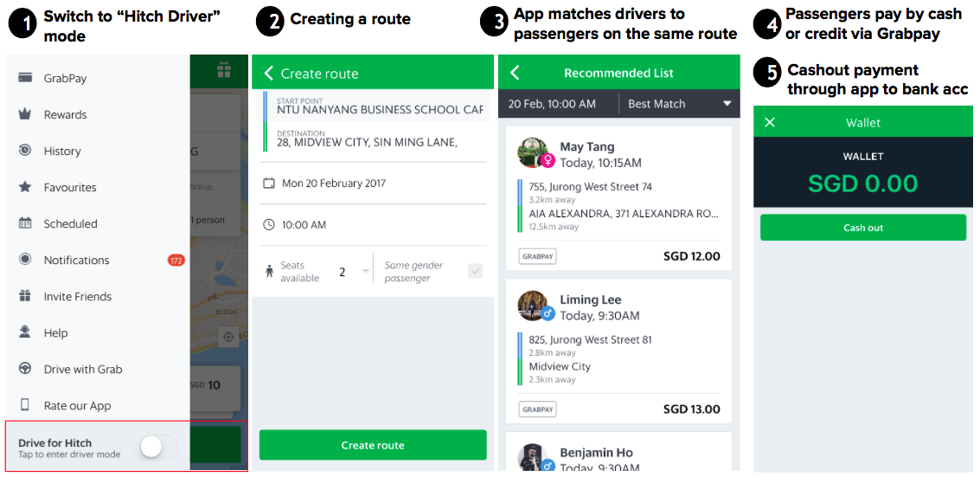Click the Invite Friends gift icon
The image size is (980, 477).
coord(25,296)
